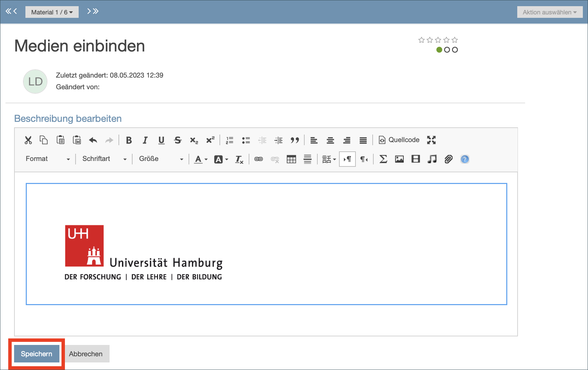Open the Material 1 / 6 dropdown

click(52, 12)
